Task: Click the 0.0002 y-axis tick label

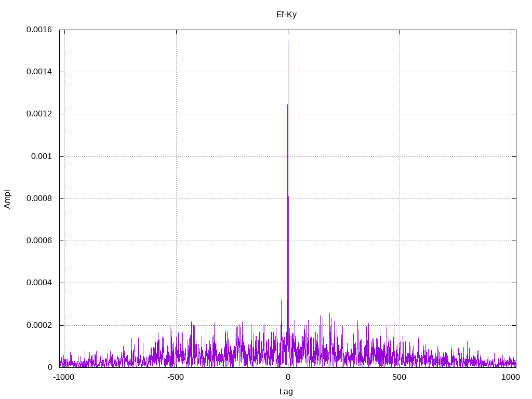Action: click(x=39, y=325)
